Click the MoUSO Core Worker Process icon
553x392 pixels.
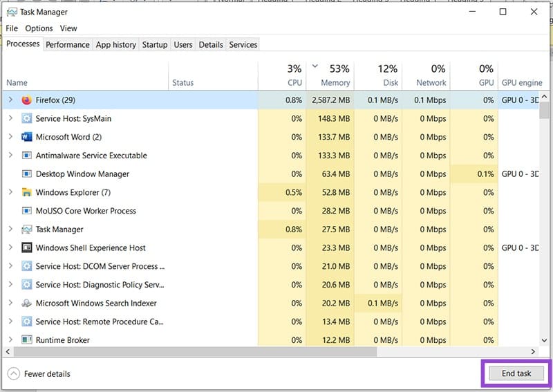[x=26, y=211]
